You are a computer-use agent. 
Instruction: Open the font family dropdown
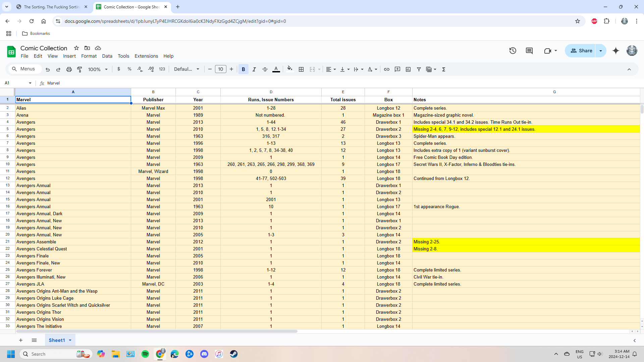186,69
